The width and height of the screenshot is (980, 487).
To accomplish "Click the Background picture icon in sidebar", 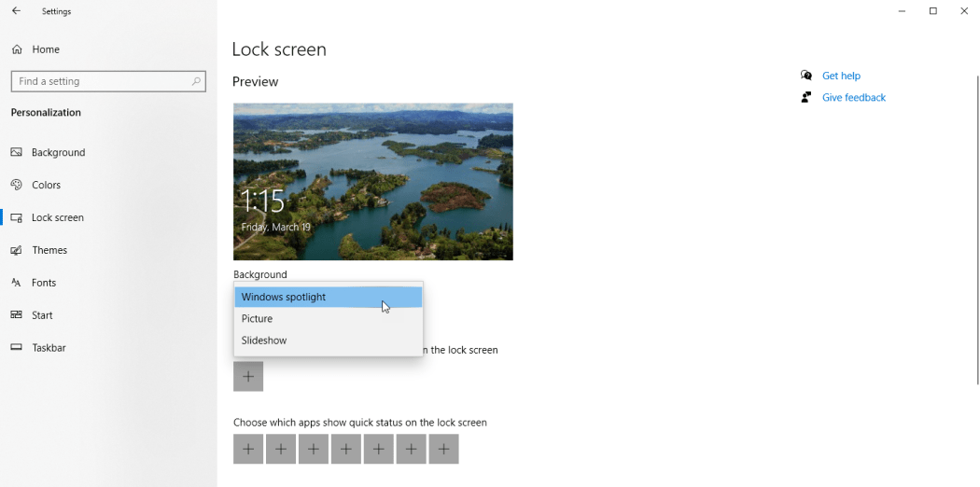I will 17,152.
